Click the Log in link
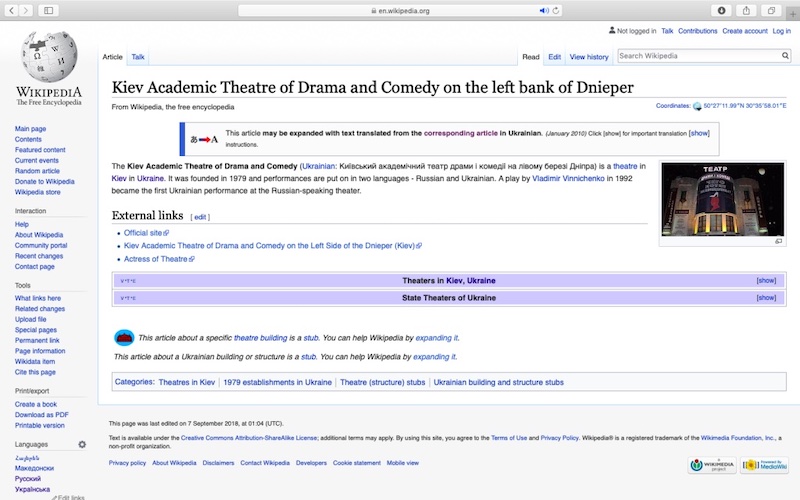The width and height of the screenshot is (800, 500). [x=781, y=31]
